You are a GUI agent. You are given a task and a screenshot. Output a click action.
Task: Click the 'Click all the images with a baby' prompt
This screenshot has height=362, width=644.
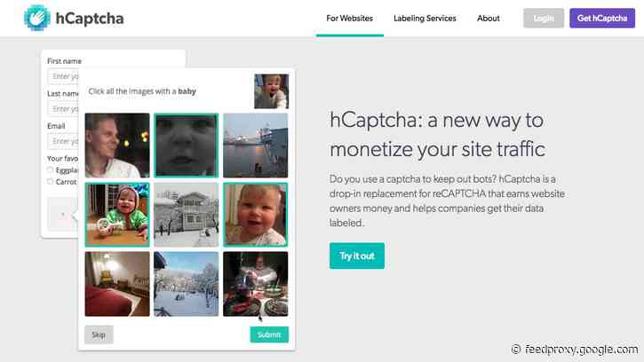click(x=142, y=91)
